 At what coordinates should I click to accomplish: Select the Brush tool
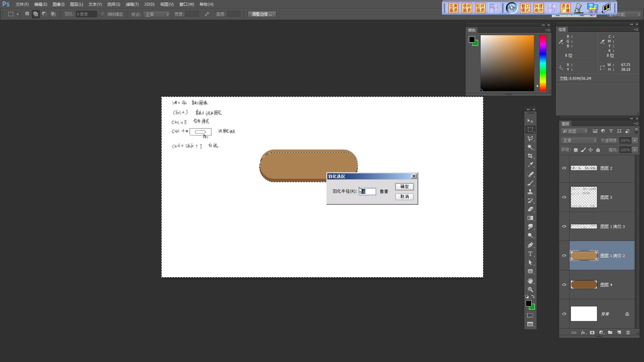(530, 183)
